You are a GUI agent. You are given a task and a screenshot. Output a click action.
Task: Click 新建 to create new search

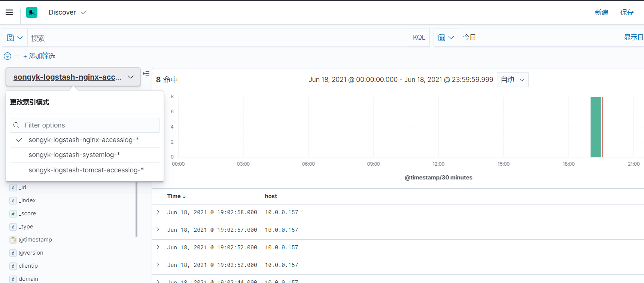(602, 12)
